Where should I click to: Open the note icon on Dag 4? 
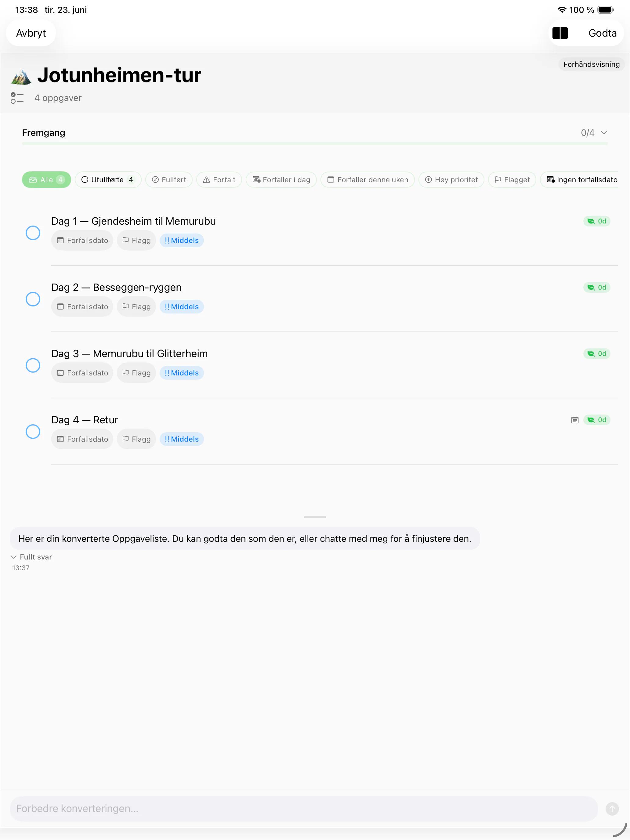pos(574,420)
